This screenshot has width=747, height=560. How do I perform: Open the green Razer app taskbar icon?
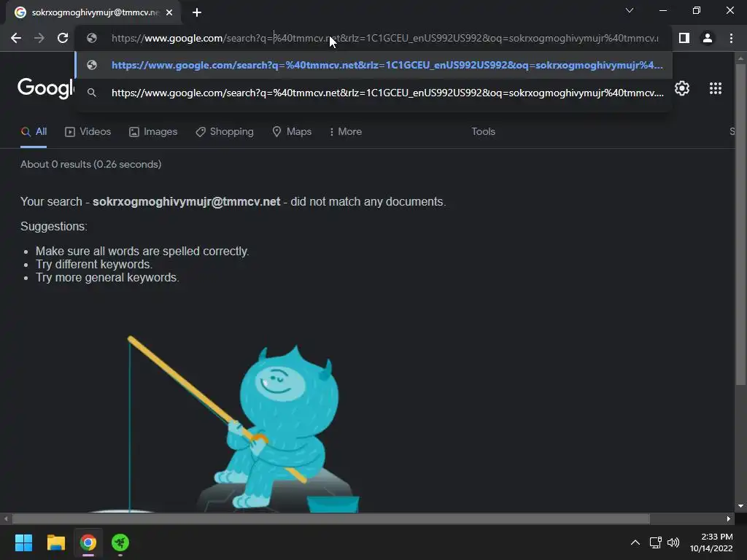(x=120, y=542)
